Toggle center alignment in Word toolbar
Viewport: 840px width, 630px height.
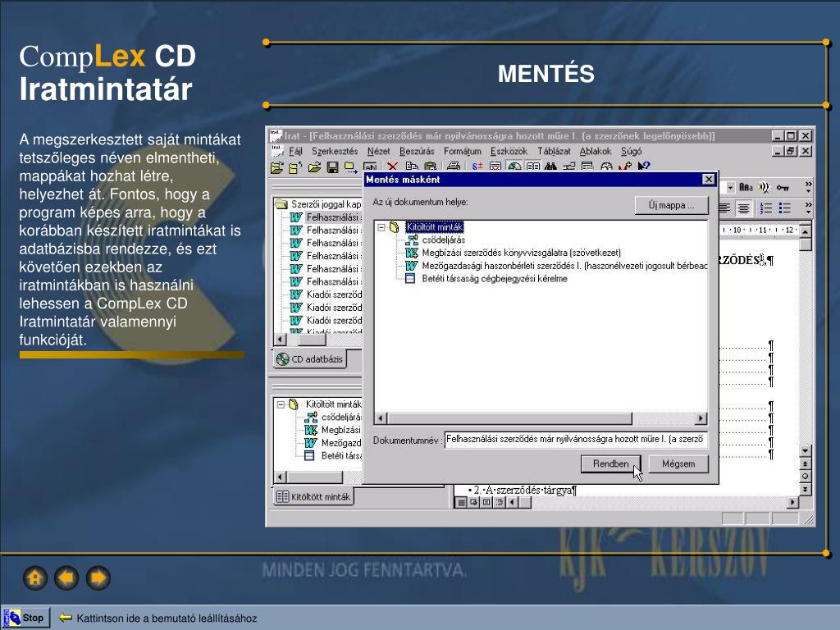tap(743, 208)
